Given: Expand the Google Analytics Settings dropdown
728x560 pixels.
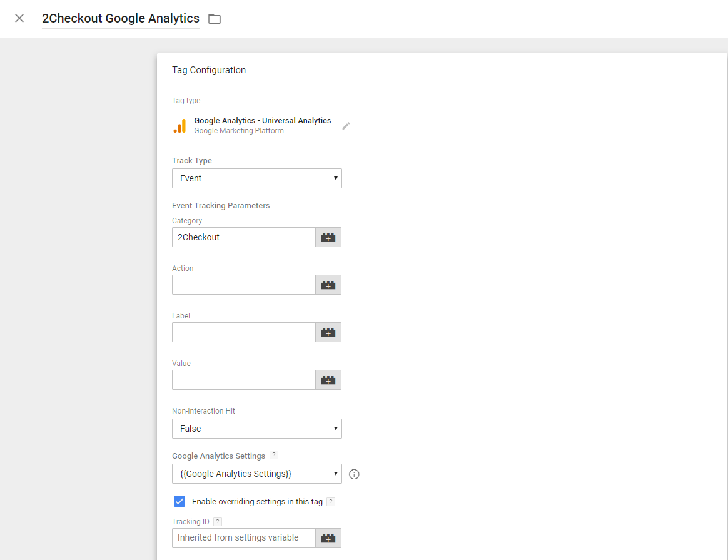Looking at the screenshot, I should pos(257,474).
